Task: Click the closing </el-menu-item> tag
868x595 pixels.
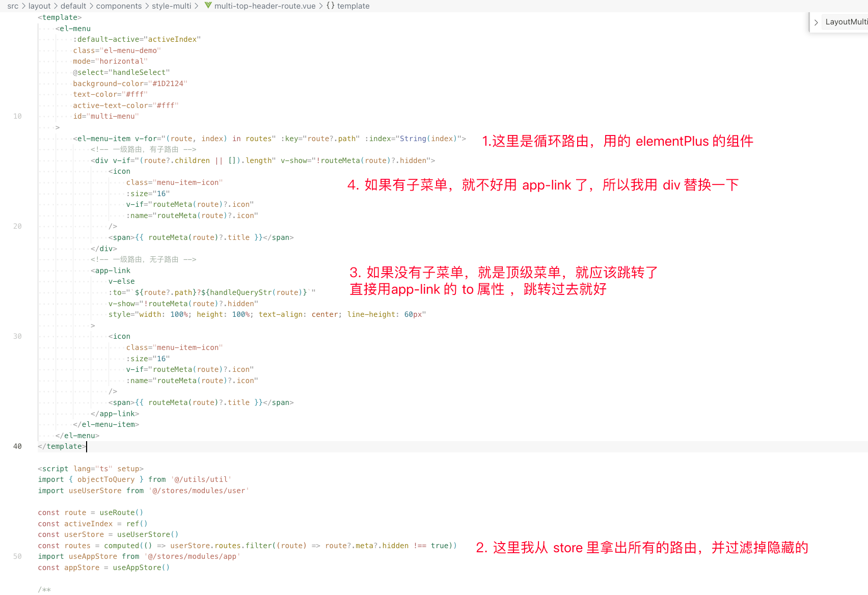Action: click(x=106, y=424)
